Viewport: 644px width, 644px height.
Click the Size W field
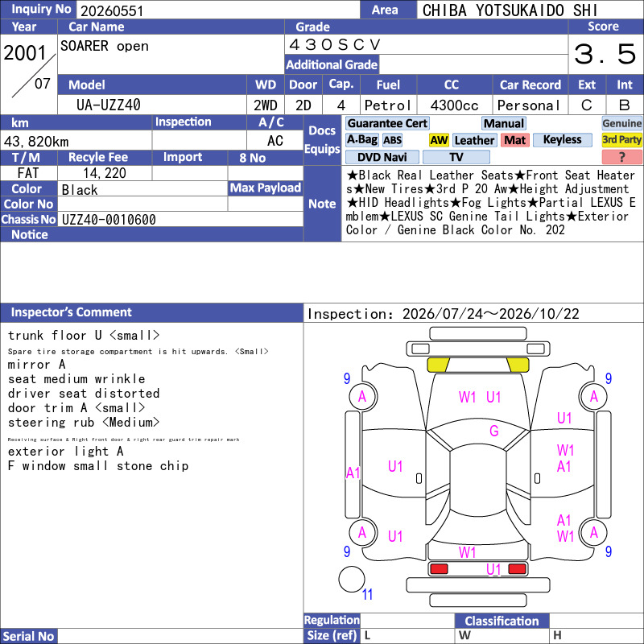click(x=502, y=636)
